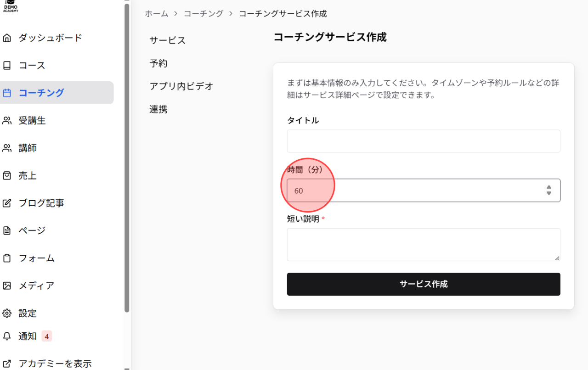
Task: Open アカデミーを表示 link
Action: coord(55,364)
